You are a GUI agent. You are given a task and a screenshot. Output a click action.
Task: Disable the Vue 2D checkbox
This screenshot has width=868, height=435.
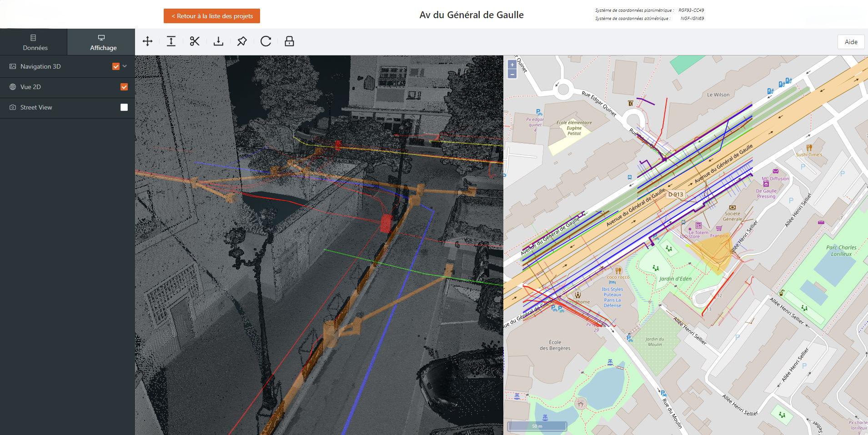pyautogui.click(x=124, y=87)
